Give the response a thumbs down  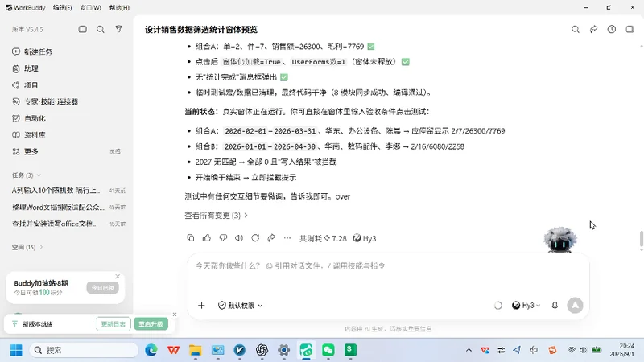click(223, 238)
